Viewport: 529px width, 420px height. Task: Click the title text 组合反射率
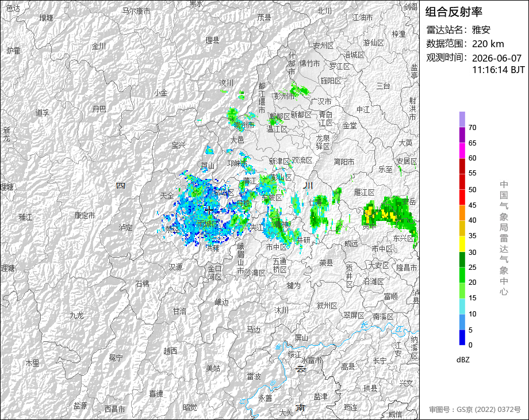pyautogui.click(x=454, y=12)
